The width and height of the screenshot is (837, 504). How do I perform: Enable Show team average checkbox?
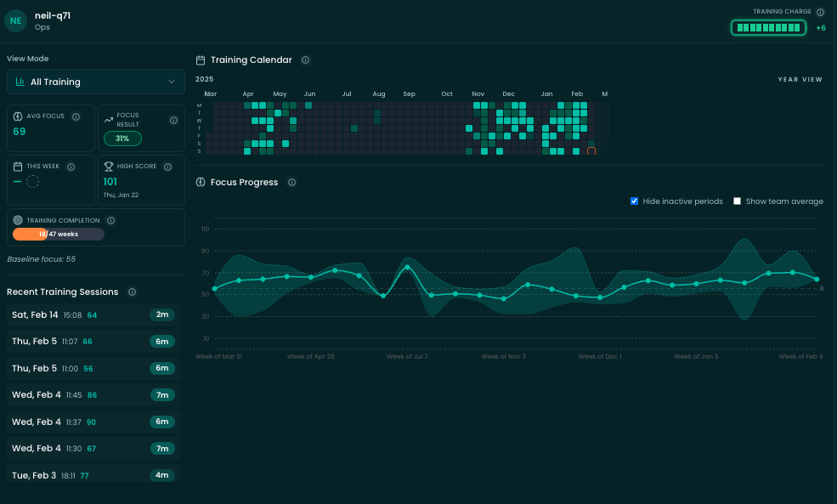tap(738, 201)
